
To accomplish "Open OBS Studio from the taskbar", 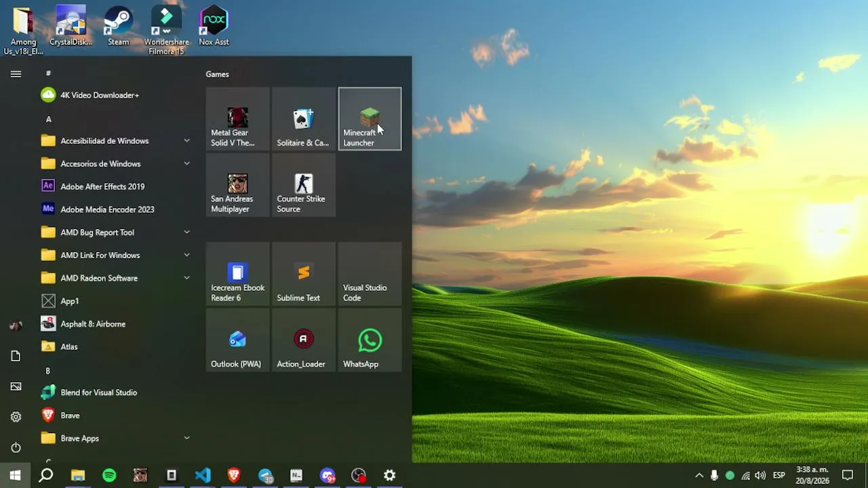I will (x=359, y=475).
